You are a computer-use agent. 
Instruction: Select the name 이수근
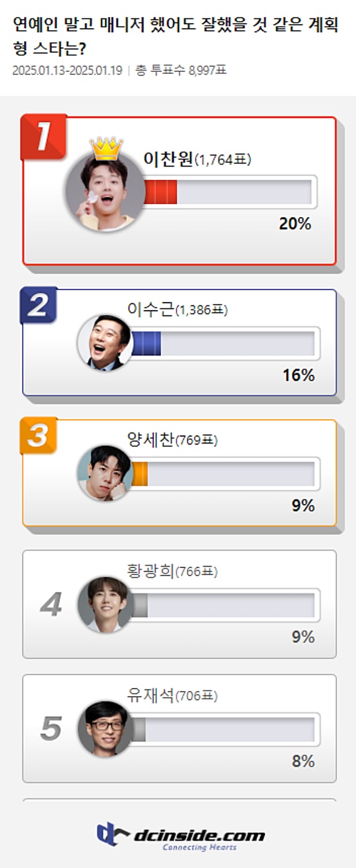(150, 310)
